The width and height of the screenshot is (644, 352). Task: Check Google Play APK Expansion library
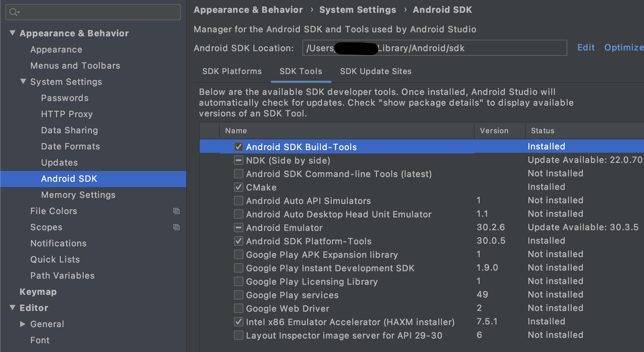[x=239, y=254]
